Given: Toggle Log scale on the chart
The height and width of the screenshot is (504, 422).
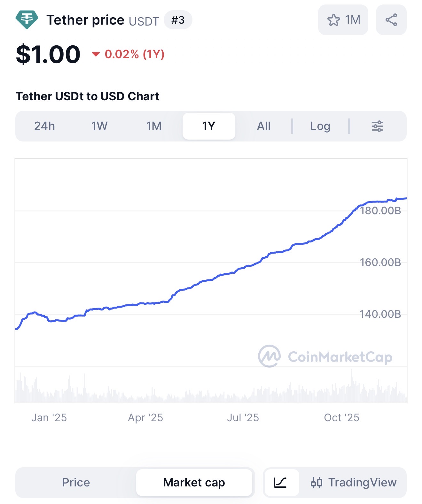Looking at the screenshot, I should click(320, 126).
